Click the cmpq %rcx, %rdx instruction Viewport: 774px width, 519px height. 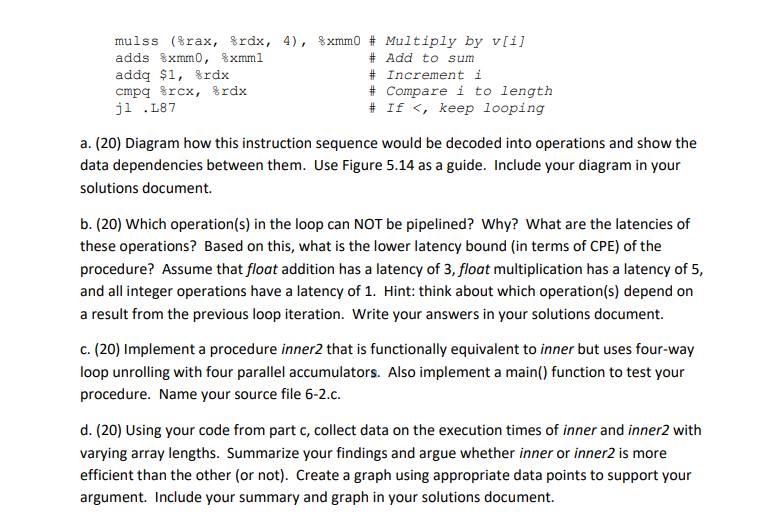tap(181, 91)
